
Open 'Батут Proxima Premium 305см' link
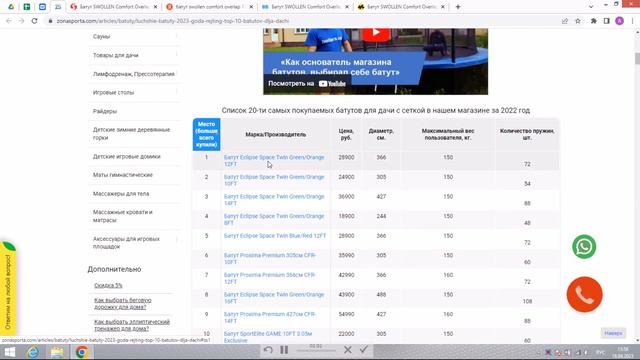coord(270,258)
